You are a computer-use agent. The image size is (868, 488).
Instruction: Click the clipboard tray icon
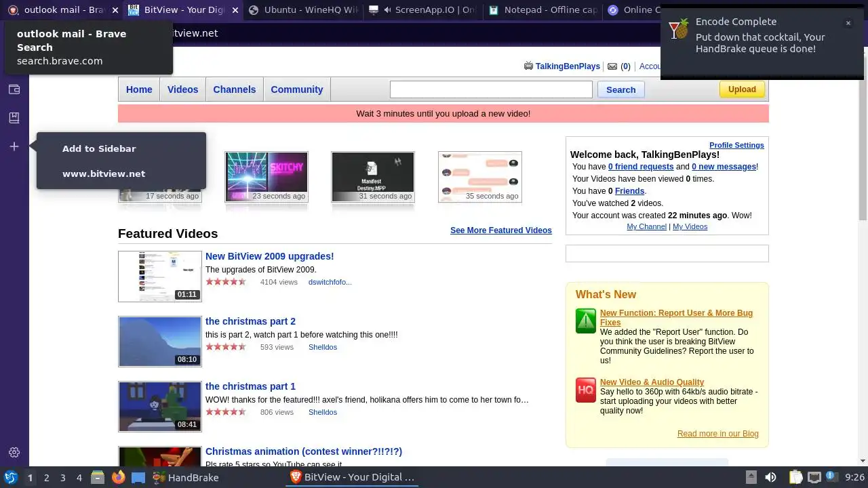click(x=795, y=478)
